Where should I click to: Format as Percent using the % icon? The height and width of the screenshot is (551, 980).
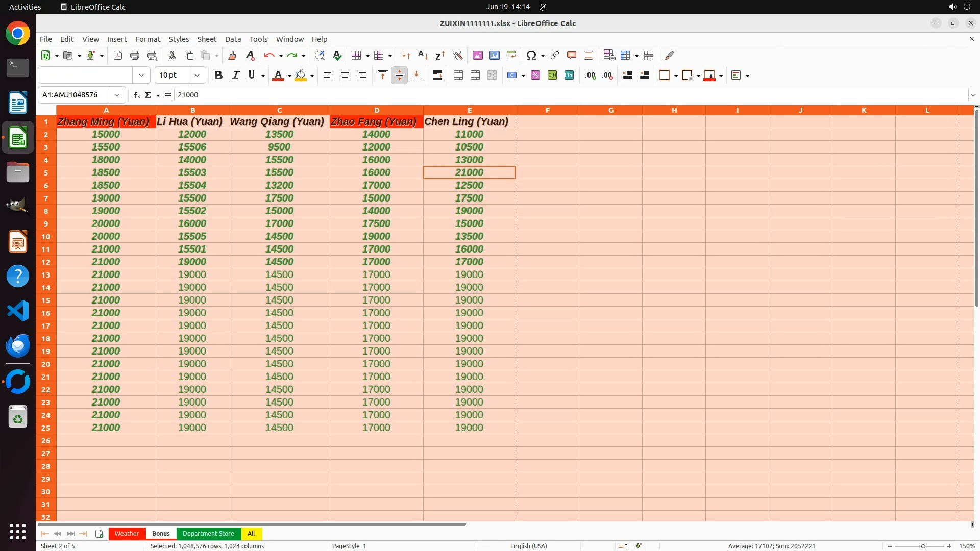tap(535, 76)
